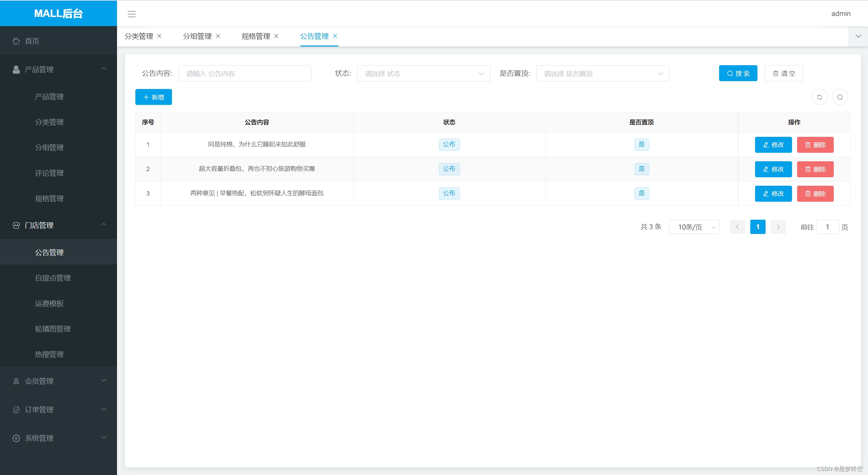Open 首页 in the sidebar
The image size is (868, 475).
coord(58,41)
